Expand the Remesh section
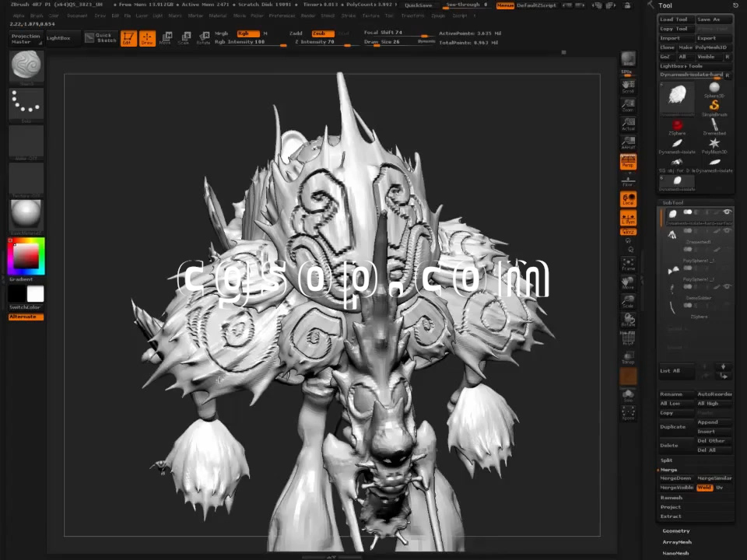747x560 pixels. click(672, 498)
